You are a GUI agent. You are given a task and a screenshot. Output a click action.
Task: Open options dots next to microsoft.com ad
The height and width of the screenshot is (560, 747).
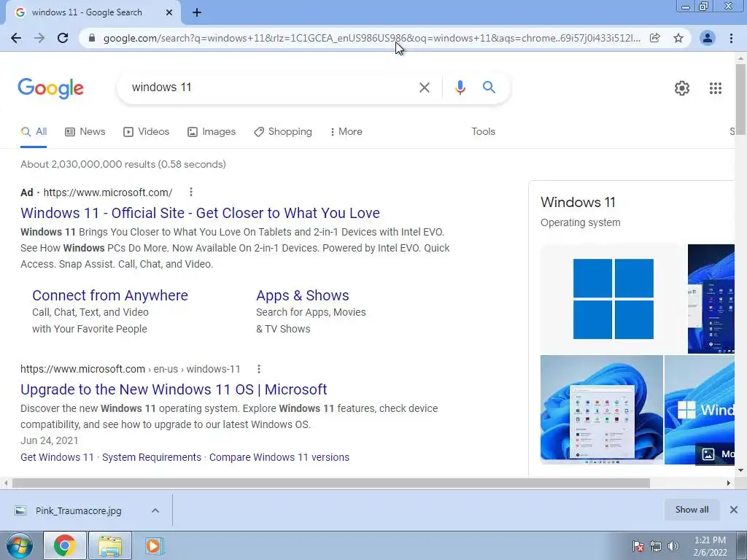(191, 192)
